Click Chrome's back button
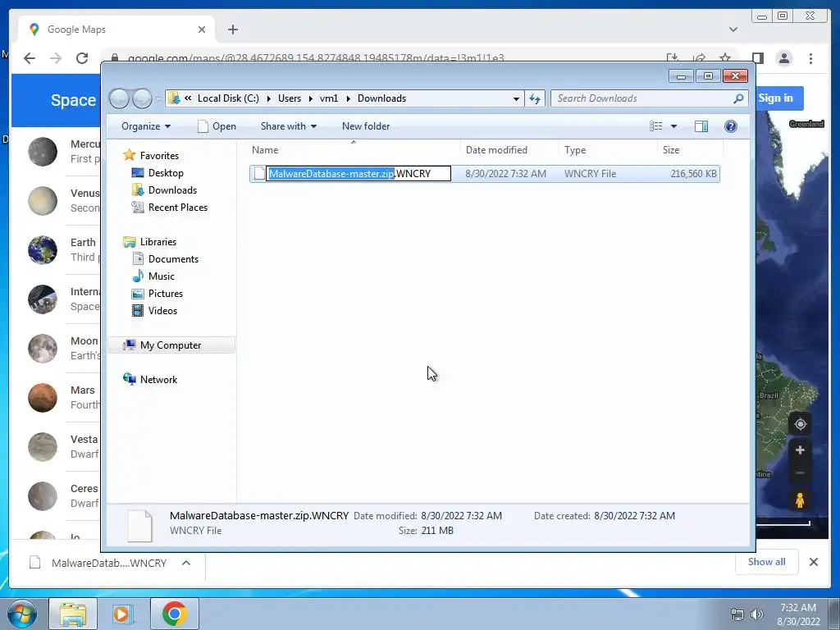Viewport: 840px width, 630px height. click(30, 58)
